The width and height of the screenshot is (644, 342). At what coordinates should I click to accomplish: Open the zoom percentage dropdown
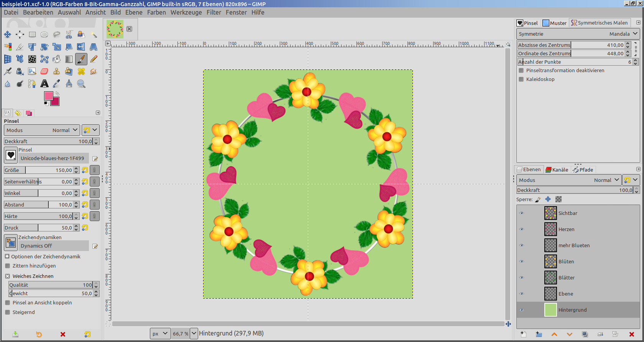[x=194, y=333]
